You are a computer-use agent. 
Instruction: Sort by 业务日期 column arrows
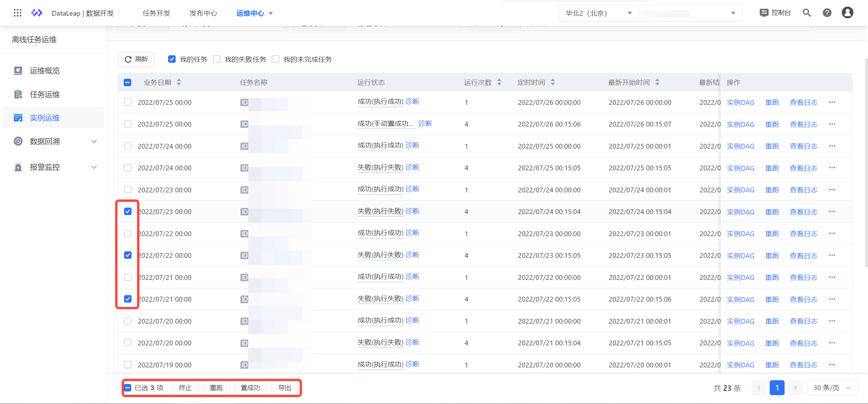point(179,82)
